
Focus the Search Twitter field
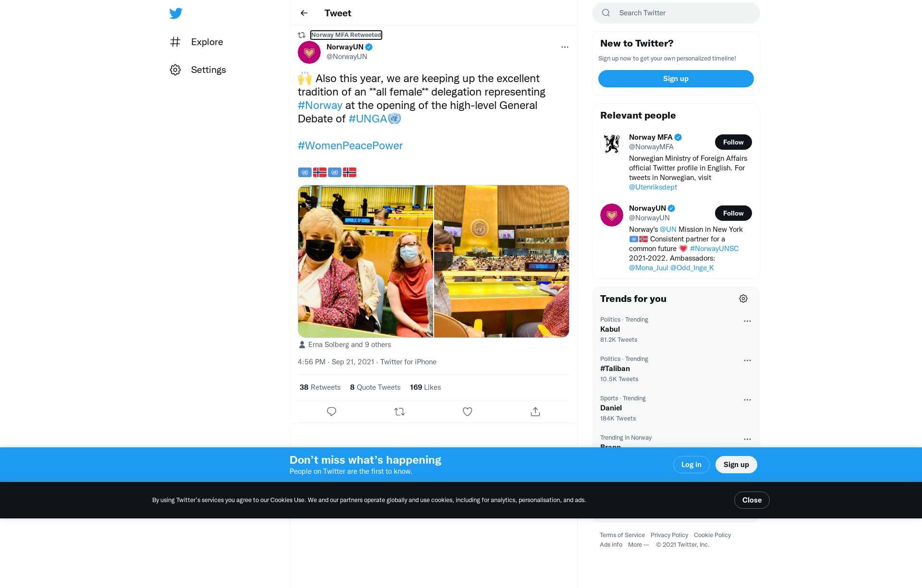[x=676, y=13]
